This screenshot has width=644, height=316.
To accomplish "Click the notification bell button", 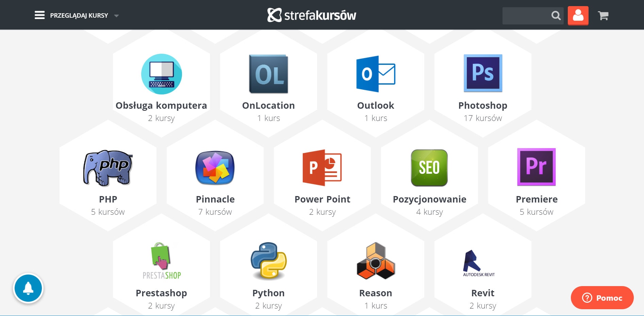I will point(28,288).
